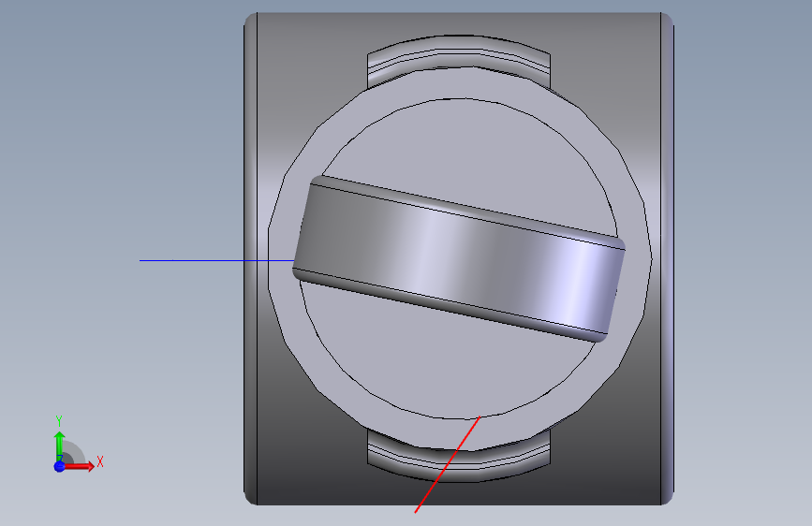Image resolution: width=812 pixels, height=526 pixels.
Task: Click the red X axis arrow of the triad
Action: click(x=79, y=466)
